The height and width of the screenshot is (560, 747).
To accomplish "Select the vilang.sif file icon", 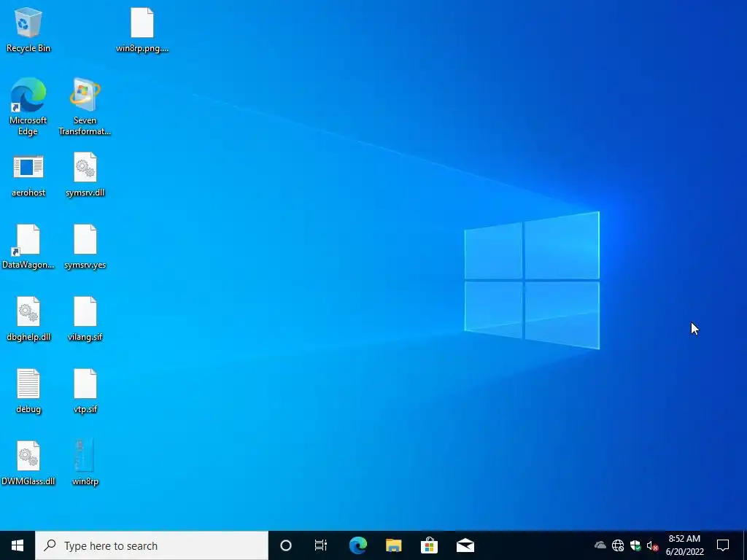I will [x=85, y=319].
